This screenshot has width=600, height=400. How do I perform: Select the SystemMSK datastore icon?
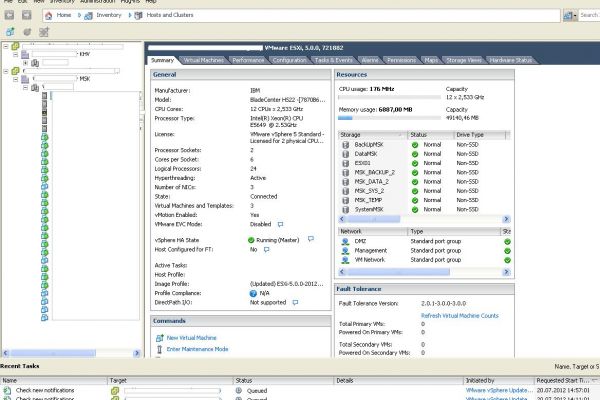[x=346, y=209]
